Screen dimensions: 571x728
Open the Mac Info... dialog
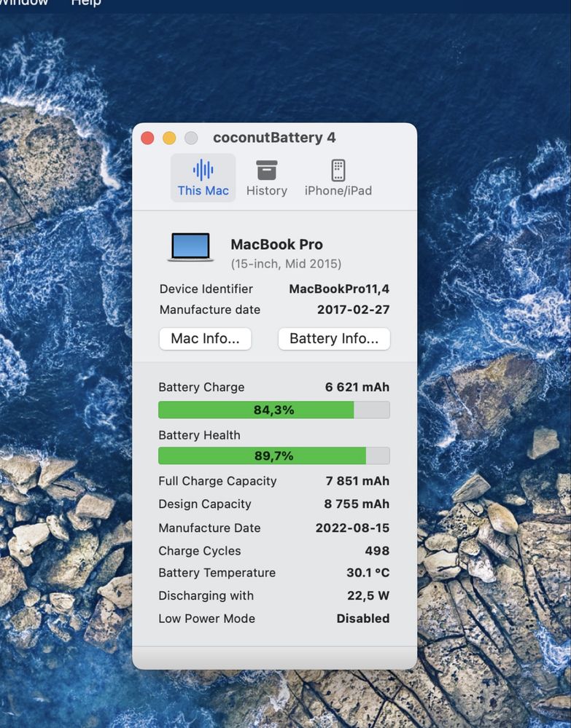point(206,338)
